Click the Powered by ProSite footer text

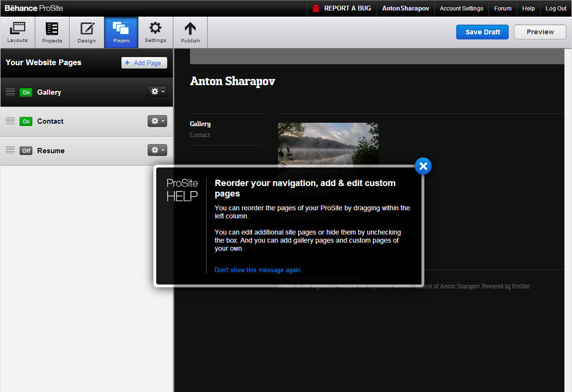[x=506, y=286]
